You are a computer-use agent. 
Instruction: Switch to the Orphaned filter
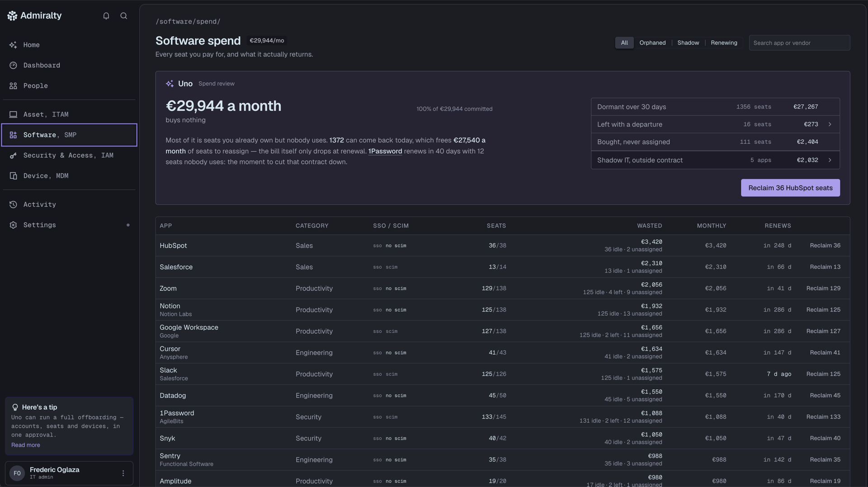click(652, 43)
